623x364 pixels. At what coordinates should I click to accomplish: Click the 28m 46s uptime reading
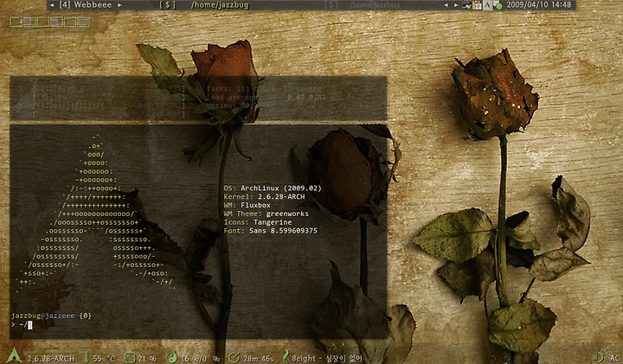pos(258,359)
